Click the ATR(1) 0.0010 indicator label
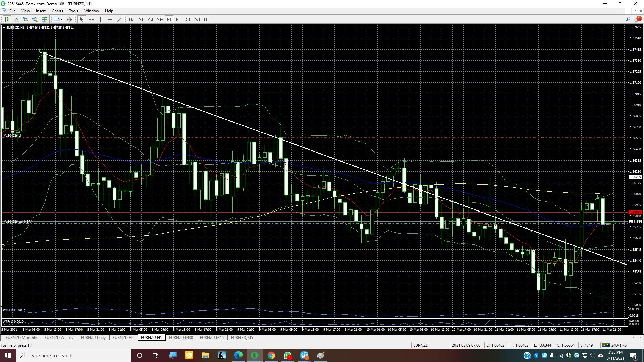The width and height of the screenshot is (644, 362). tap(13, 322)
